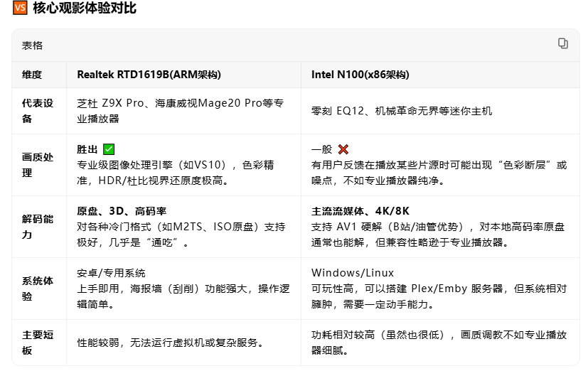Click the Realtek RTD1619B(ARM架构) column header
Viewport: 588px width, 371px height.
pyautogui.click(x=149, y=75)
